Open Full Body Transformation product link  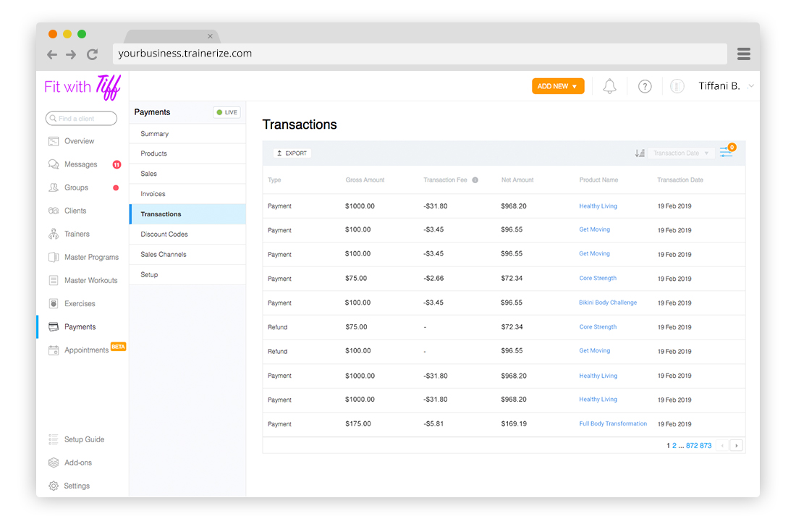click(613, 424)
